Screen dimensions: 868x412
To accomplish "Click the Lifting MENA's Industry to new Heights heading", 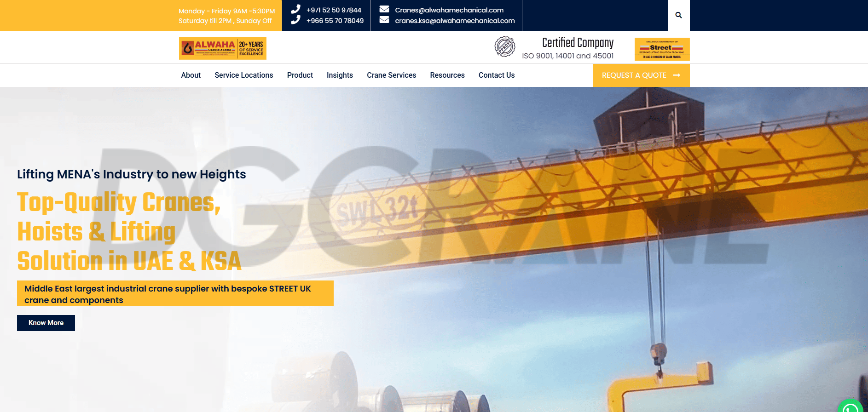I will (x=132, y=174).
